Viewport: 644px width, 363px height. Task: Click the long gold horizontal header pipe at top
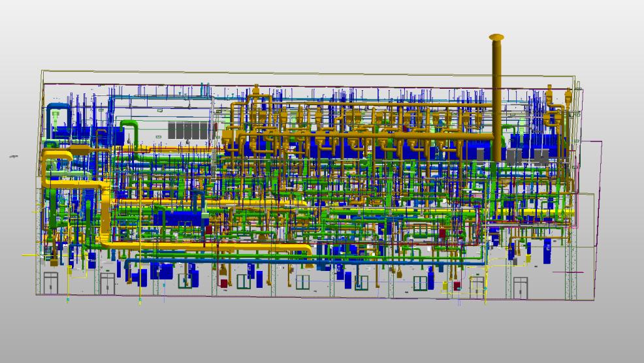366,104
